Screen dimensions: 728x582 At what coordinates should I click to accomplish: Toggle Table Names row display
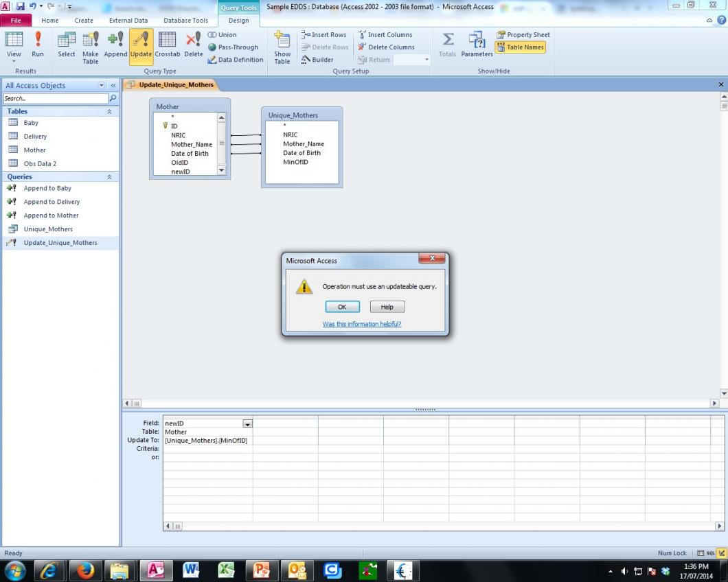(x=520, y=47)
